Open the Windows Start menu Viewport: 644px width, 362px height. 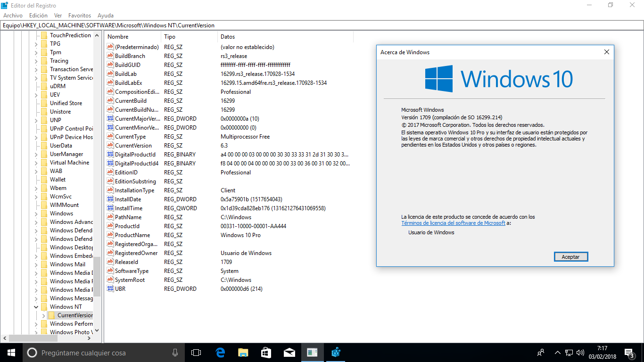click(11, 353)
